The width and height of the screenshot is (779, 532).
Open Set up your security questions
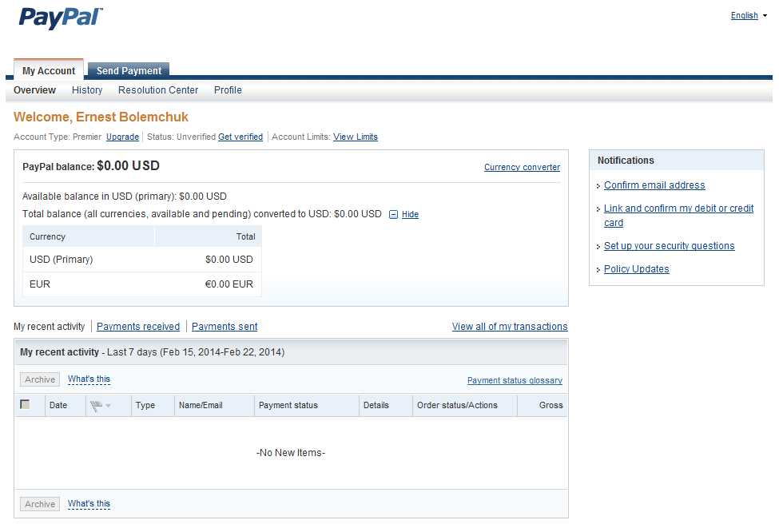click(670, 246)
